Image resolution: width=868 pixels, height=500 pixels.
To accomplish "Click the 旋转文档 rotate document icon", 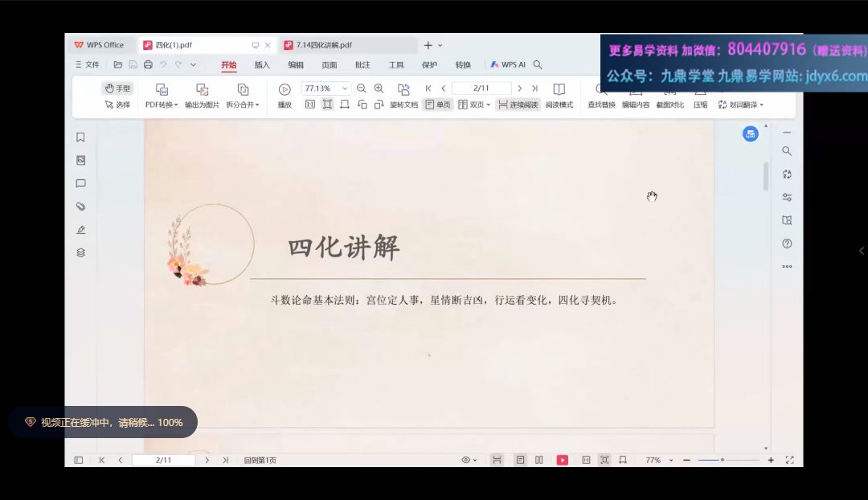I will [x=403, y=89].
